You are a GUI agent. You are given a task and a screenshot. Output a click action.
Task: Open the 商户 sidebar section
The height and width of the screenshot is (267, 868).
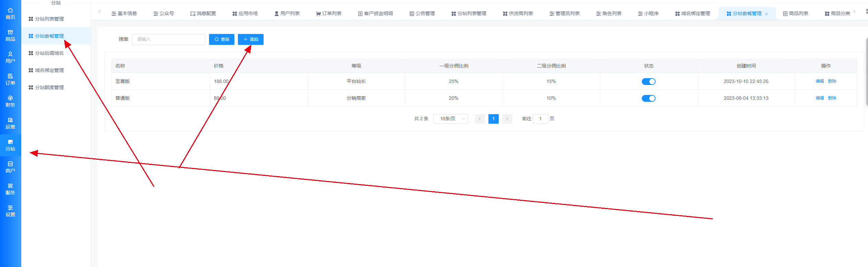coord(10,167)
